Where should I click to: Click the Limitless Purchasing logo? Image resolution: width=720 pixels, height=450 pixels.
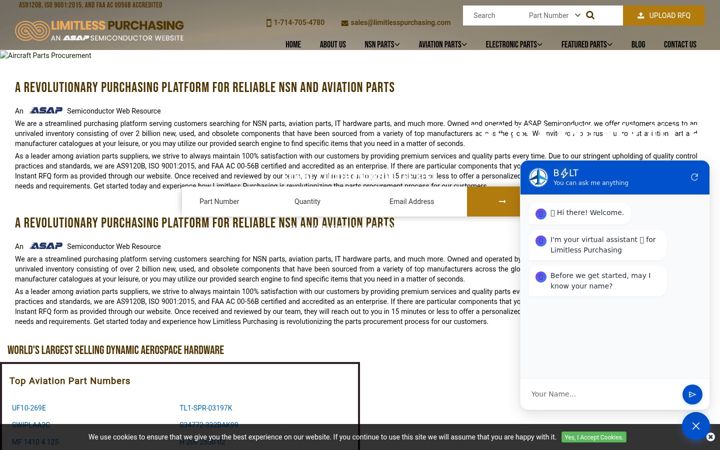[x=99, y=30]
